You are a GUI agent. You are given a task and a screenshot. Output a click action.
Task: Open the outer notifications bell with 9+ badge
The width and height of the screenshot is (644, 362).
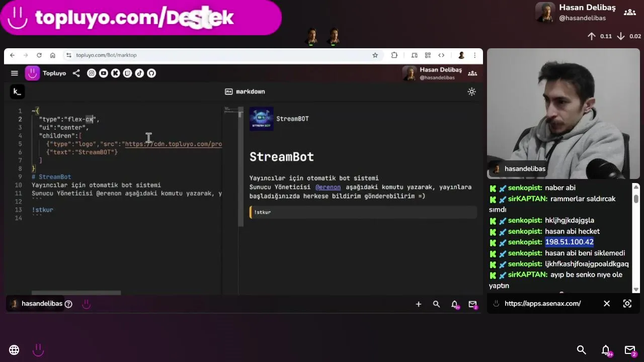(x=606, y=350)
